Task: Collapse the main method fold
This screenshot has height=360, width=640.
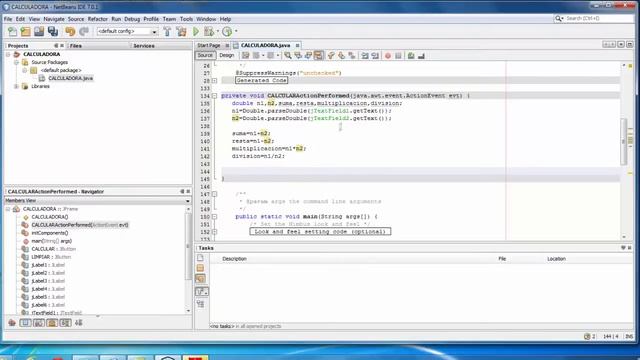Action: coord(214,216)
